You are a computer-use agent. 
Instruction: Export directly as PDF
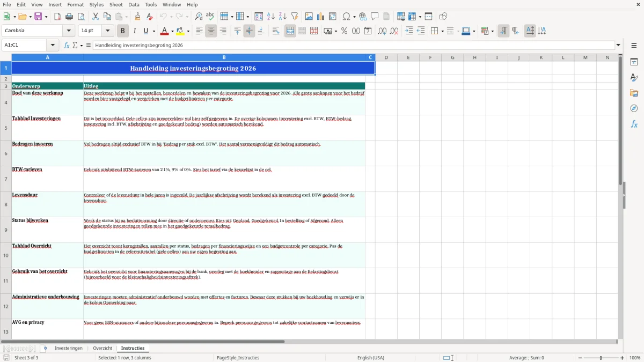click(x=57, y=17)
